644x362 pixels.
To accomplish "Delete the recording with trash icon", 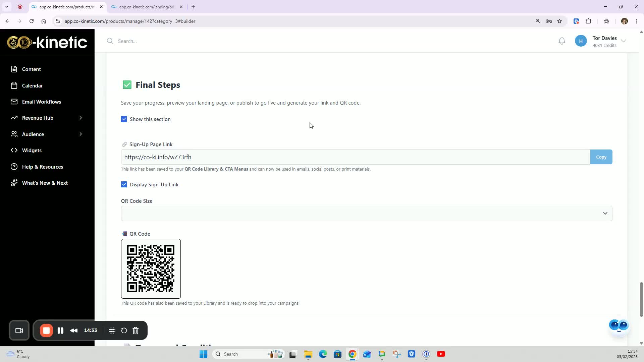I will click(x=136, y=330).
